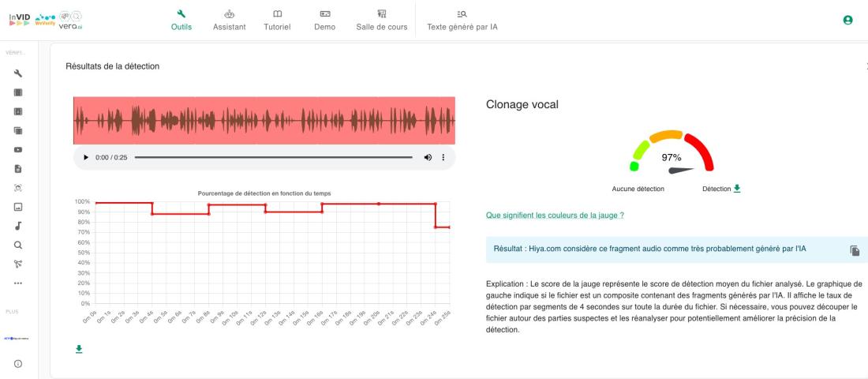
Task: Click the red audio waveform display
Action: tap(264, 120)
